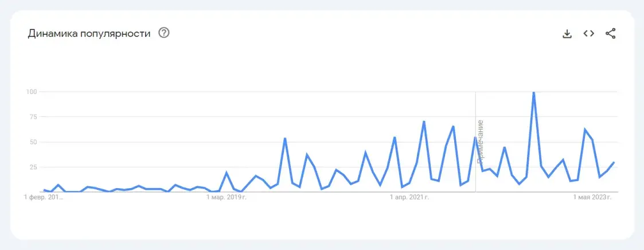Select the vertical Примечание note marker
This screenshot has height=250, width=644.
480,142
